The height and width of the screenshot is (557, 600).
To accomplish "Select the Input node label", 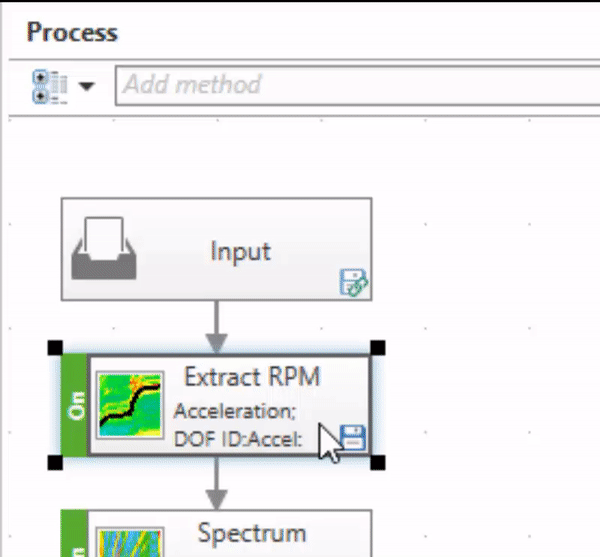I will (x=240, y=250).
